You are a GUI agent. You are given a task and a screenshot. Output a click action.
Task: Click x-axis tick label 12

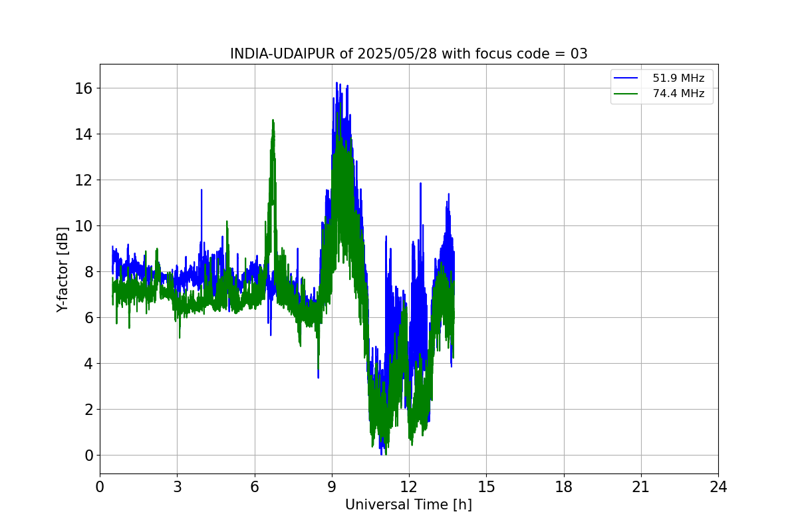click(x=409, y=487)
